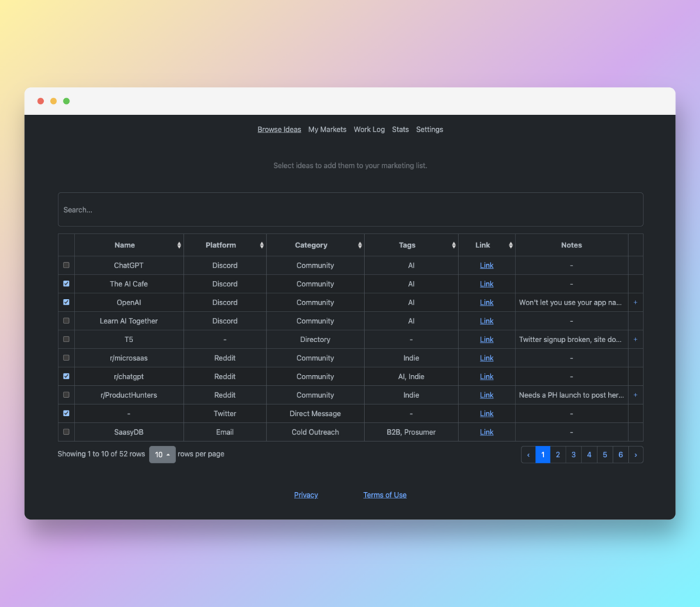This screenshot has height=607, width=700.
Task: Click the green maximize window button
Action: 67,101
